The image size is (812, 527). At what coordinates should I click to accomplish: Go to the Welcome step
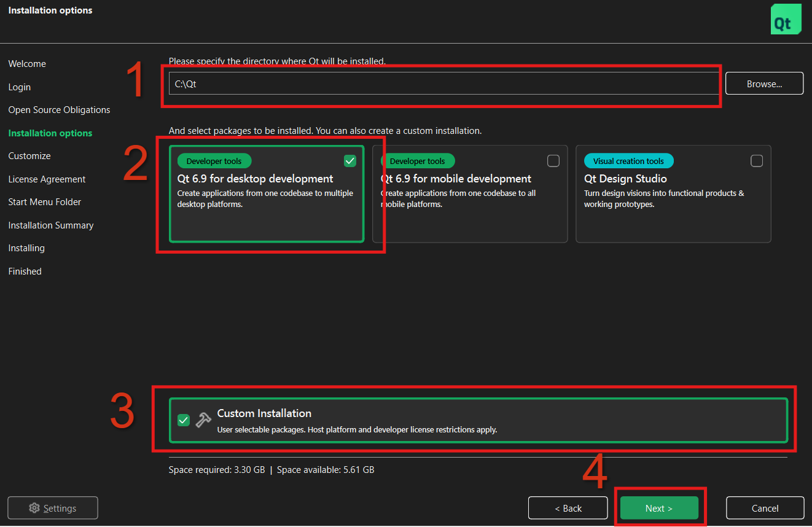[27, 64]
